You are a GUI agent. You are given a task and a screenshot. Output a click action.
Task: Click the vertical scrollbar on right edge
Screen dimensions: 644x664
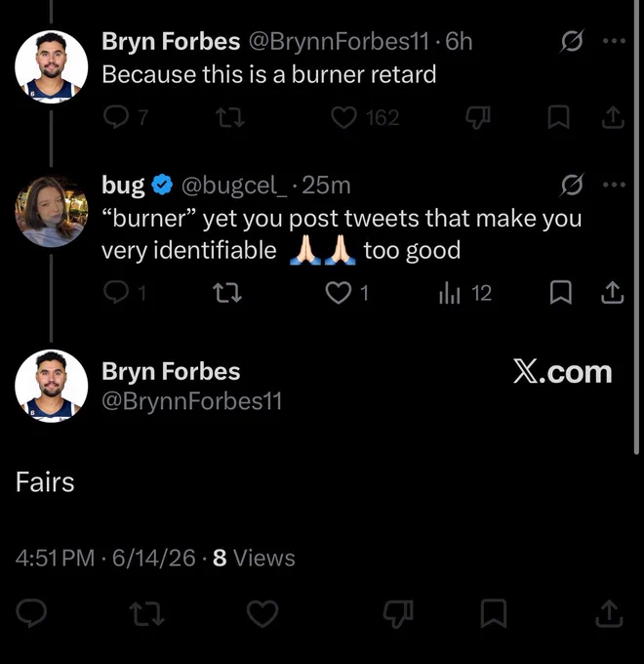(636, 227)
